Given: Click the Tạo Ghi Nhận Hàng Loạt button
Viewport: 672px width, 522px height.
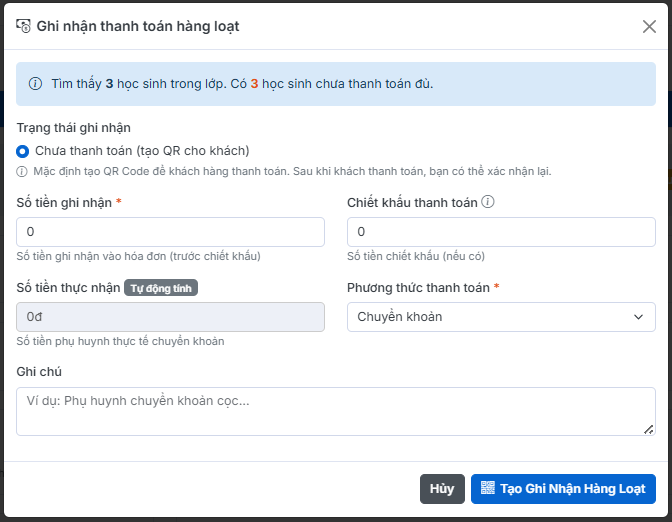Looking at the screenshot, I should 563,489.
